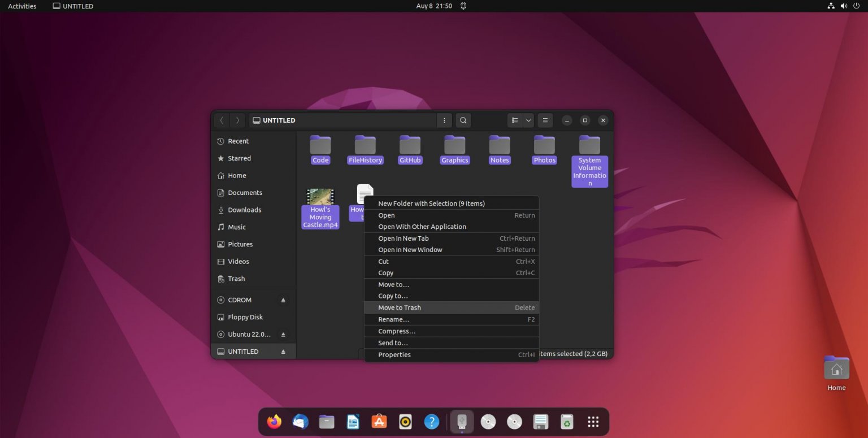
Task: Expand the sort order dropdown chevron
Action: [528, 120]
